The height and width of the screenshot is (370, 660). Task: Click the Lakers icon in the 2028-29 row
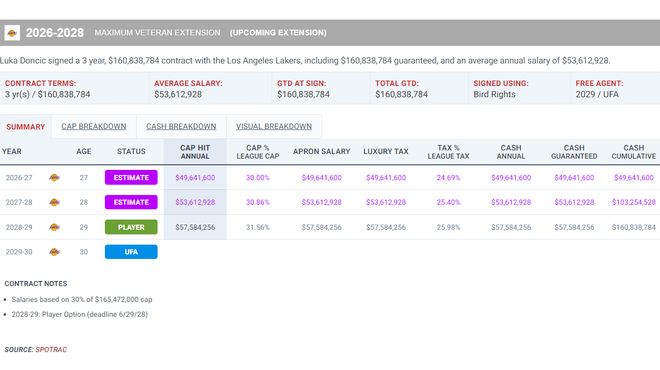pyautogui.click(x=54, y=227)
